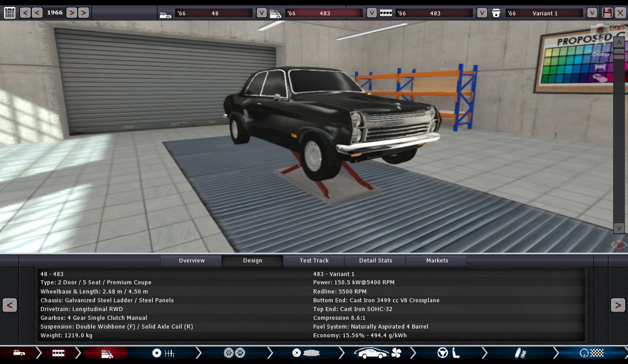
Task: Switch to the Design tab
Action: 253,261
